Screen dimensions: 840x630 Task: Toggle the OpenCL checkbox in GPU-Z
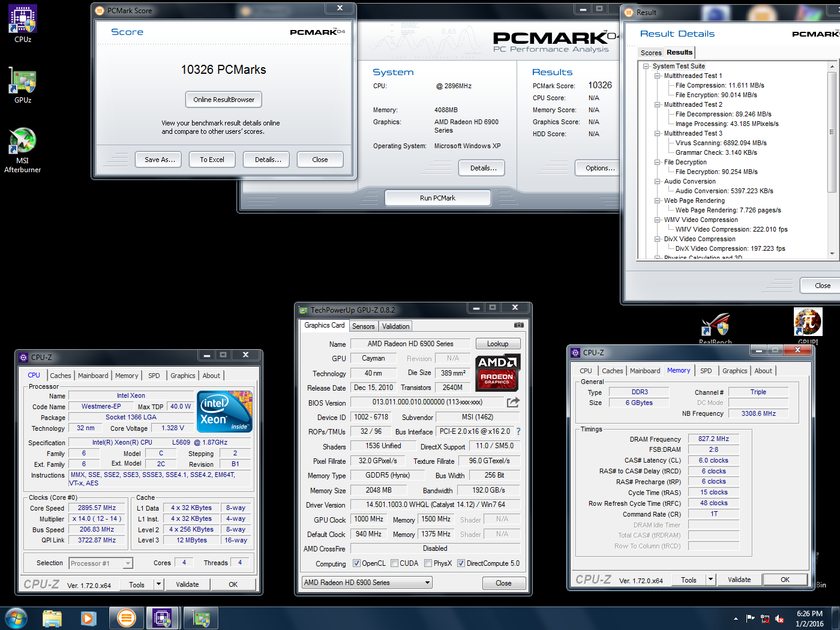356,563
